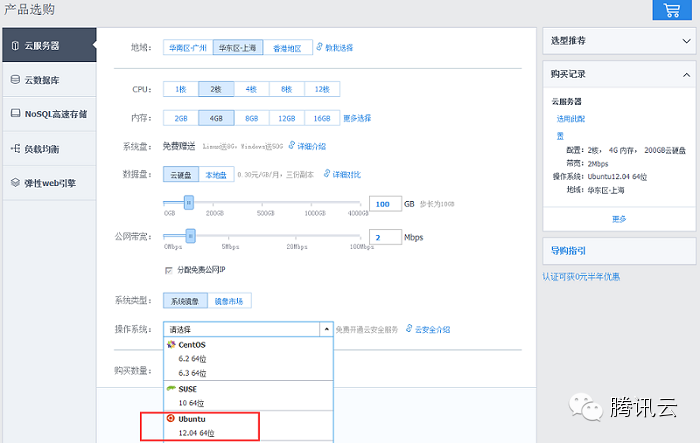Select 云硬盘 data disk type

[181, 175]
